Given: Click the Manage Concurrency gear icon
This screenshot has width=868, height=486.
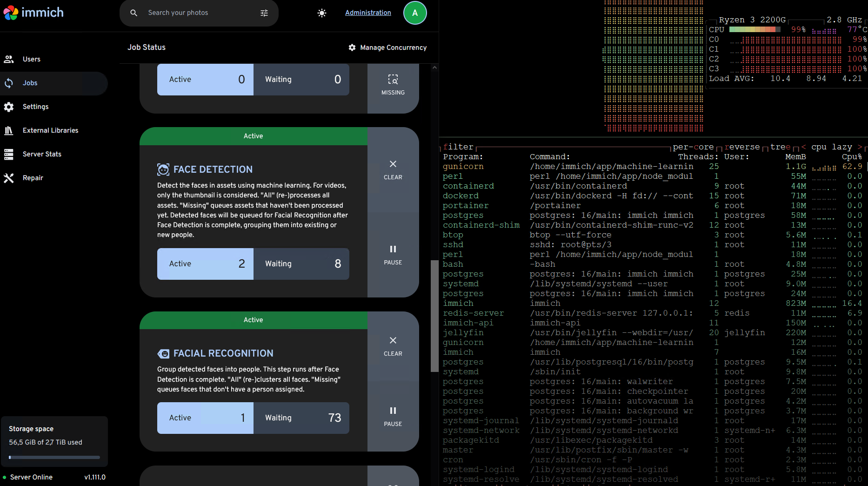Looking at the screenshot, I should click(x=352, y=47).
